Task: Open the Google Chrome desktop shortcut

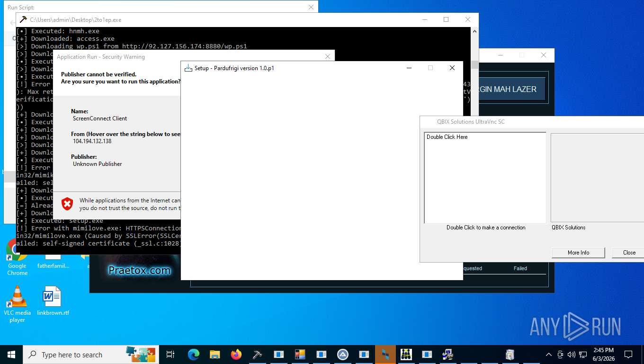Action: click(17, 256)
